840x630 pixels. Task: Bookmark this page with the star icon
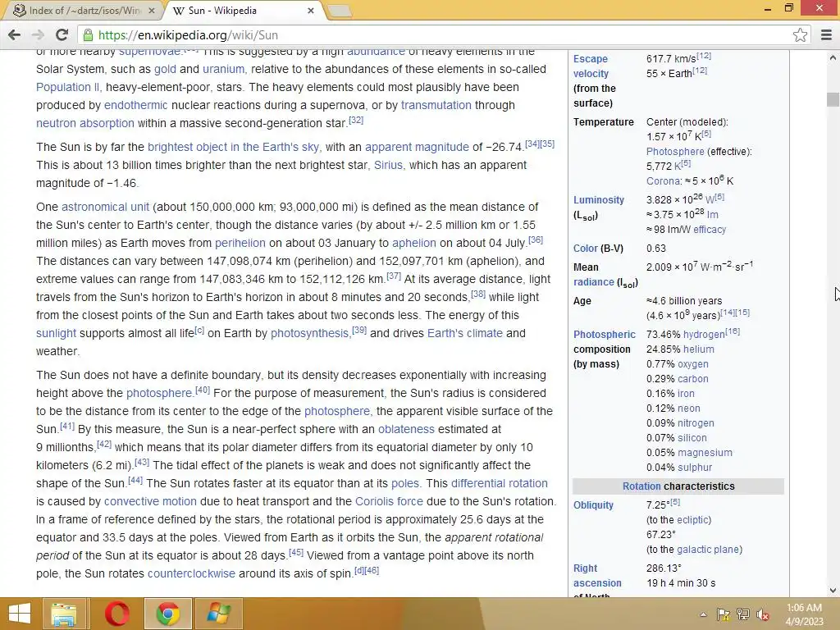pos(801,35)
